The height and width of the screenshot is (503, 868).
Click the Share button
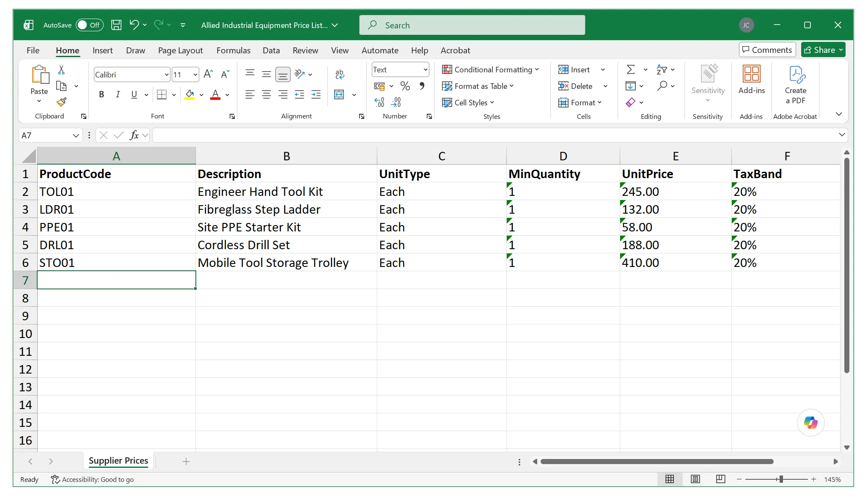(x=823, y=50)
